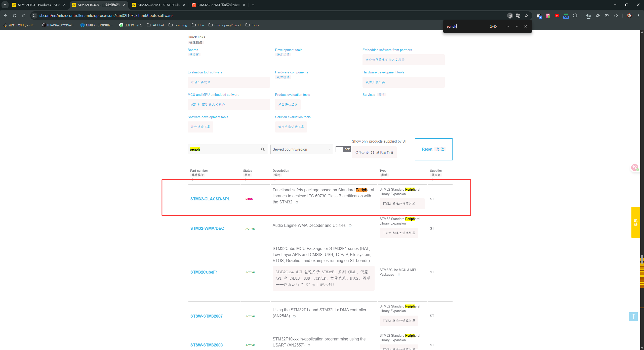Open the STM32-WMA/DEC part link
Screen dimensions: 644x350
coord(207,228)
